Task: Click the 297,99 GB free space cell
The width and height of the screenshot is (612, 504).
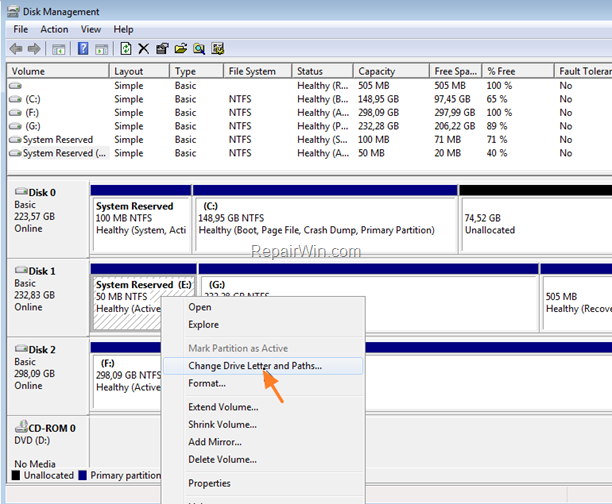Action: tap(455, 113)
